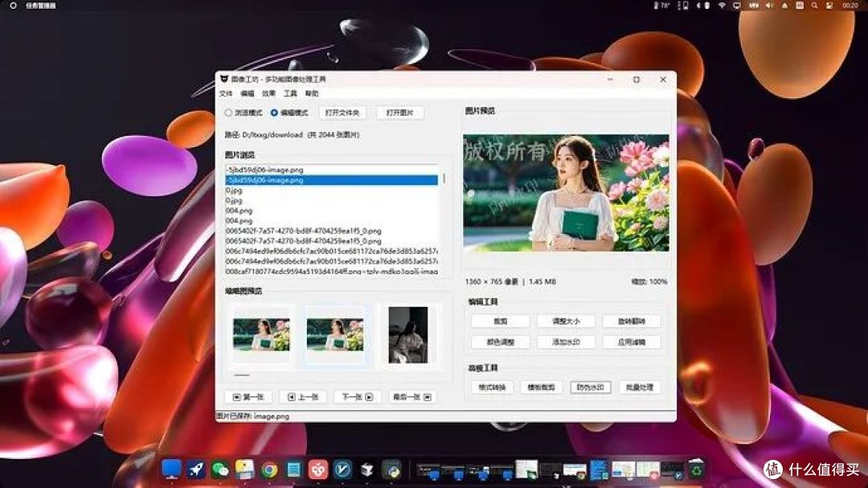Open the recycle bin in the dock

[696, 470]
